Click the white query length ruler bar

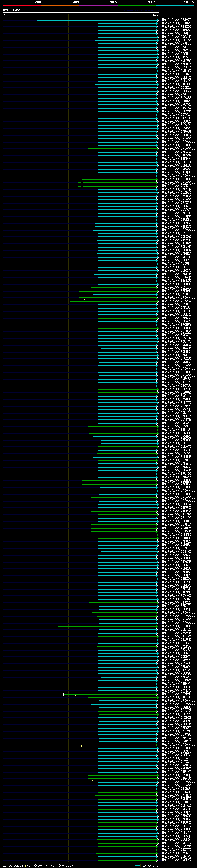pos(81,13)
